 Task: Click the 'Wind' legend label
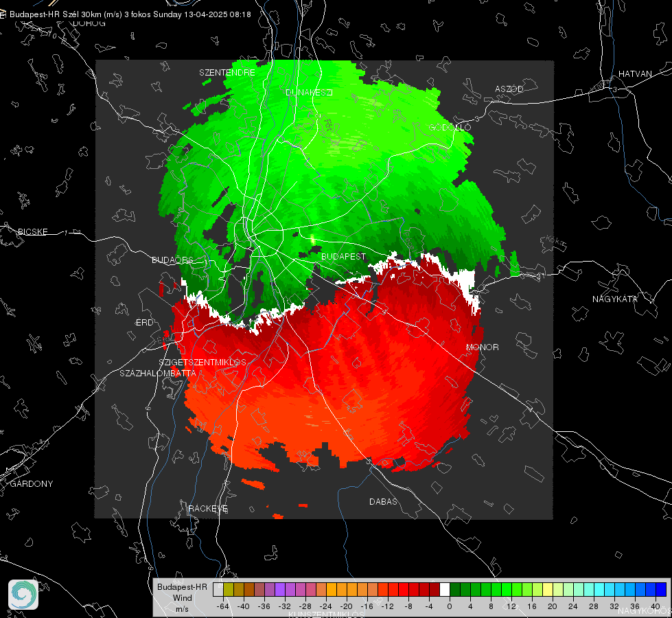click(x=182, y=598)
